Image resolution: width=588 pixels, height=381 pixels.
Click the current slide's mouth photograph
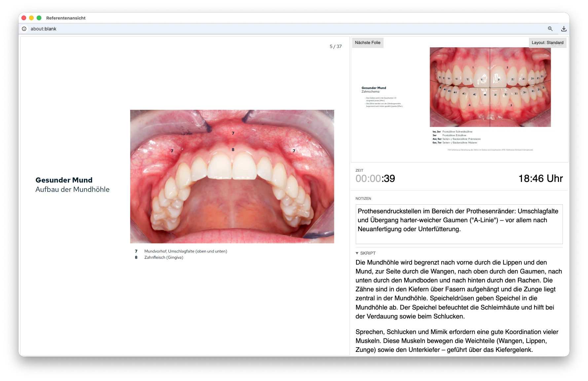click(232, 176)
